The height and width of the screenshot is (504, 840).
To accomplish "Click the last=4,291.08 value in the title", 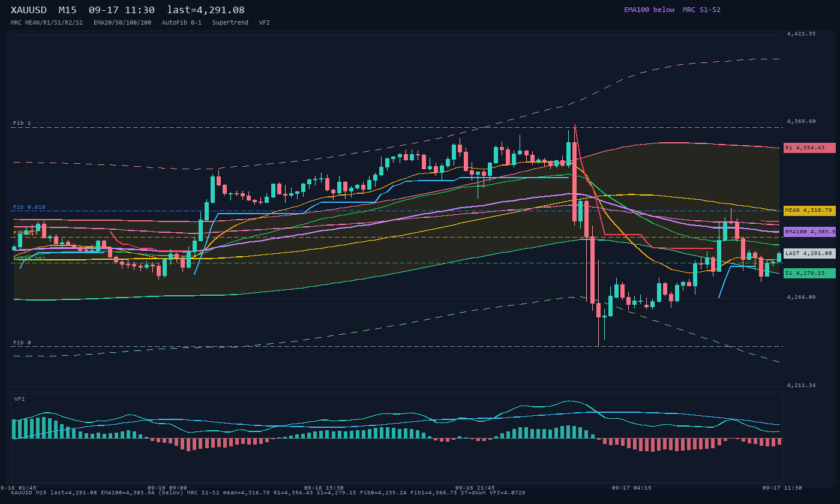I will click(x=206, y=10).
